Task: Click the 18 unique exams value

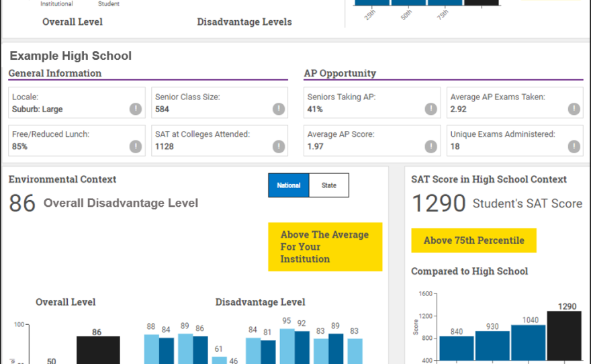Action: [455, 146]
